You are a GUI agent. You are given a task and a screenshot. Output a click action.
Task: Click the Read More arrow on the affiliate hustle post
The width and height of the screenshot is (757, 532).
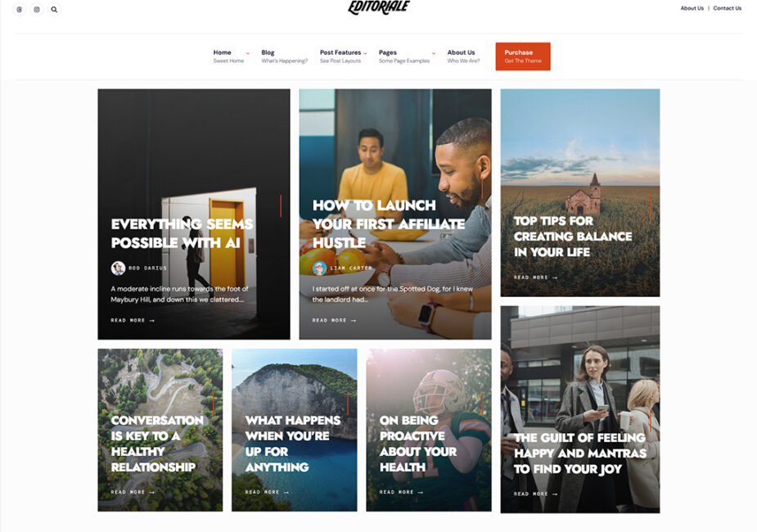[x=354, y=321]
